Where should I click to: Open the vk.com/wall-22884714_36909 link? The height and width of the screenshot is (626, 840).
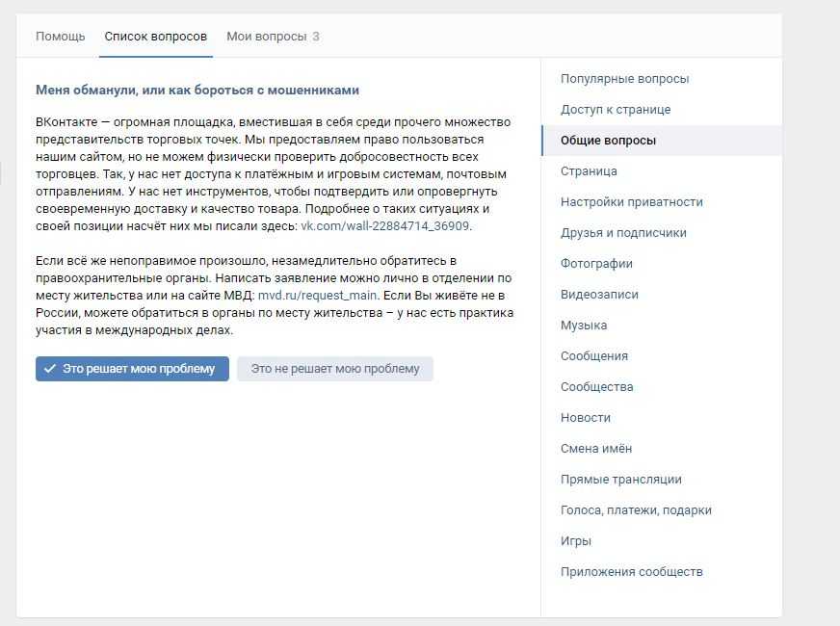pyautogui.click(x=384, y=226)
